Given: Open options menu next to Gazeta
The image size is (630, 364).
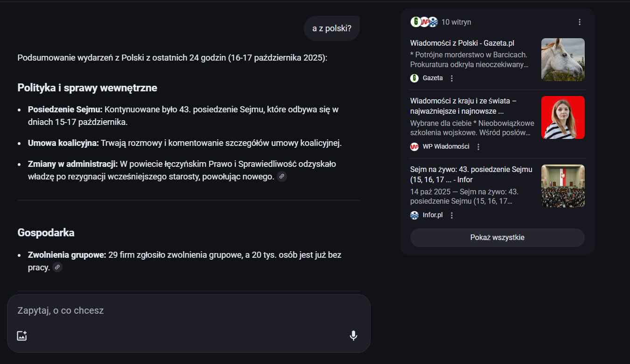Looking at the screenshot, I should (x=452, y=78).
